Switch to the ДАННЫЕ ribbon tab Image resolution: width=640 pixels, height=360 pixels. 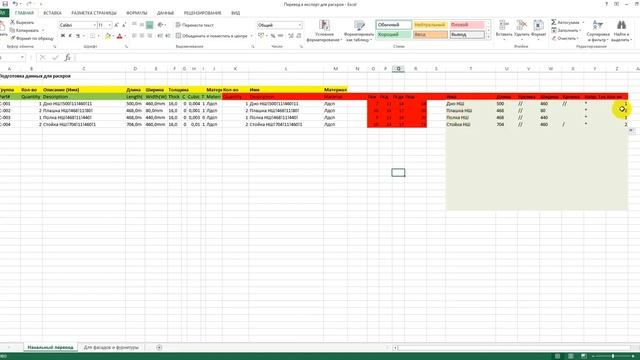coord(165,13)
